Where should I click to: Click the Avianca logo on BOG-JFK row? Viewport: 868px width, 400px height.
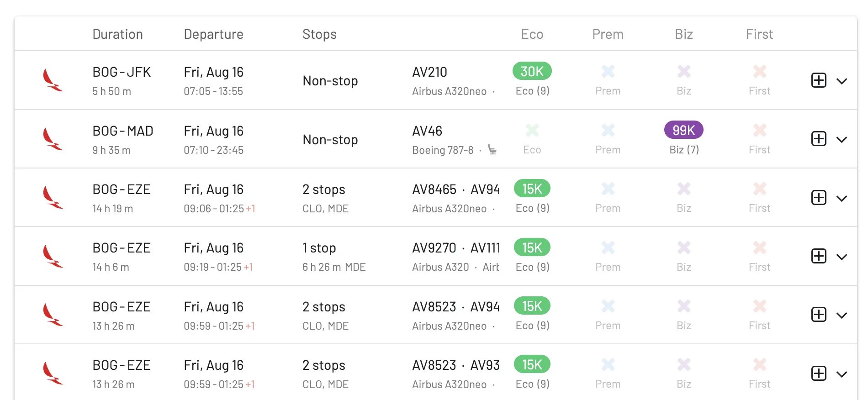coord(53,80)
